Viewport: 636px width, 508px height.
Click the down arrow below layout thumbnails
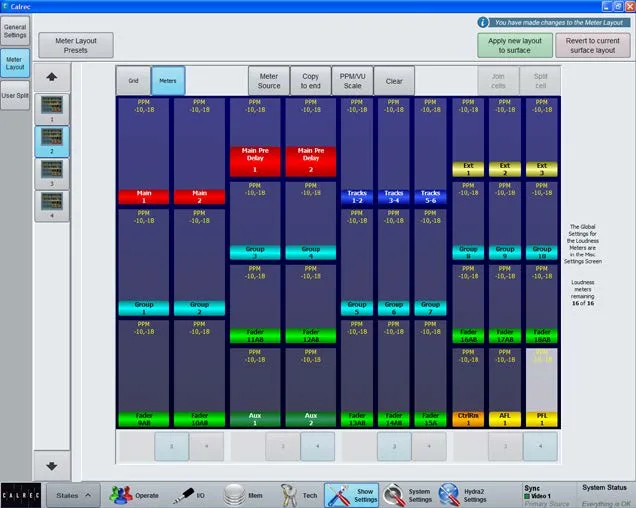[x=52, y=466]
